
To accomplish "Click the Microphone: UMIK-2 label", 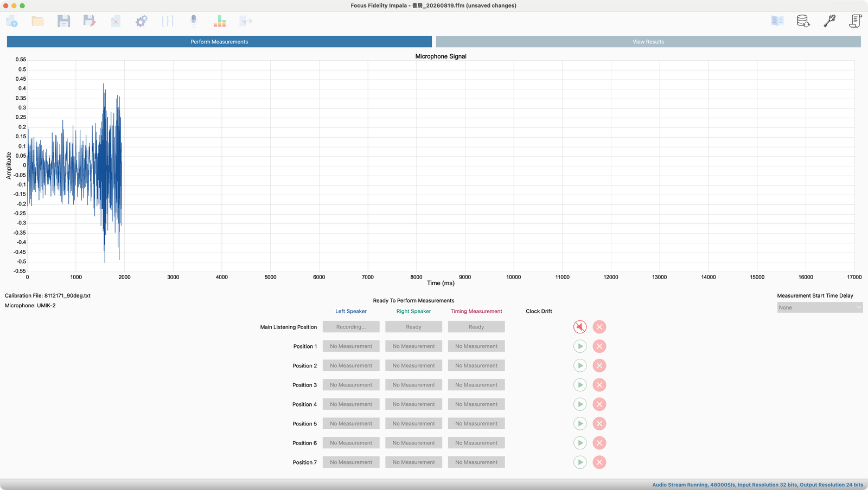I will click(x=30, y=306).
